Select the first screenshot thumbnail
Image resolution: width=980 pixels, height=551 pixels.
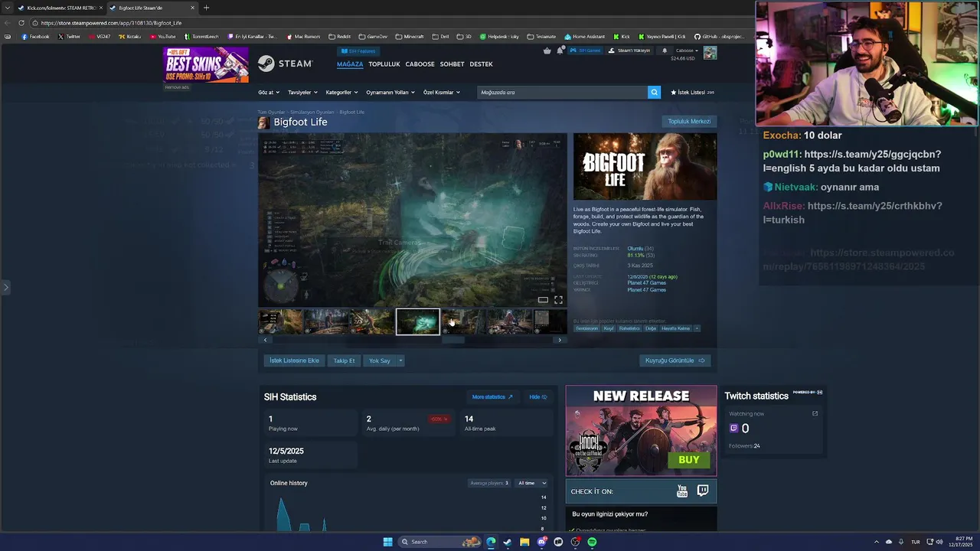pos(280,321)
